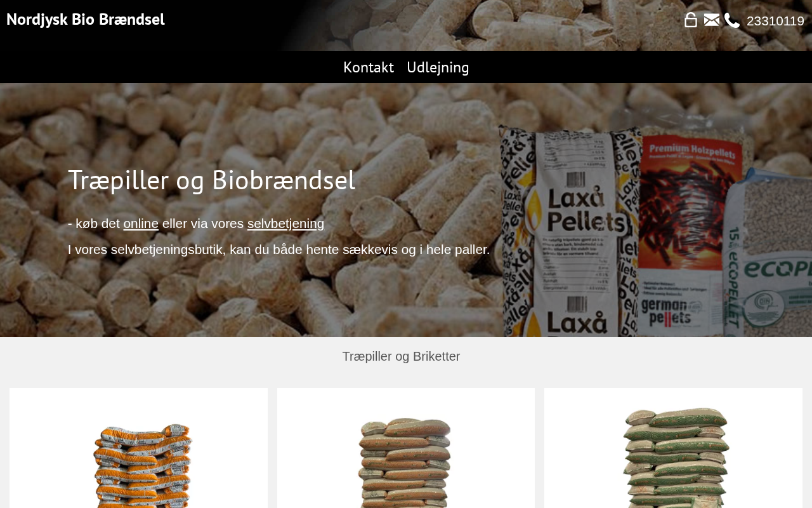Click the Laxå Pellets bag in banner
Image resolution: width=812 pixels, height=508 pixels.
(568, 231)
